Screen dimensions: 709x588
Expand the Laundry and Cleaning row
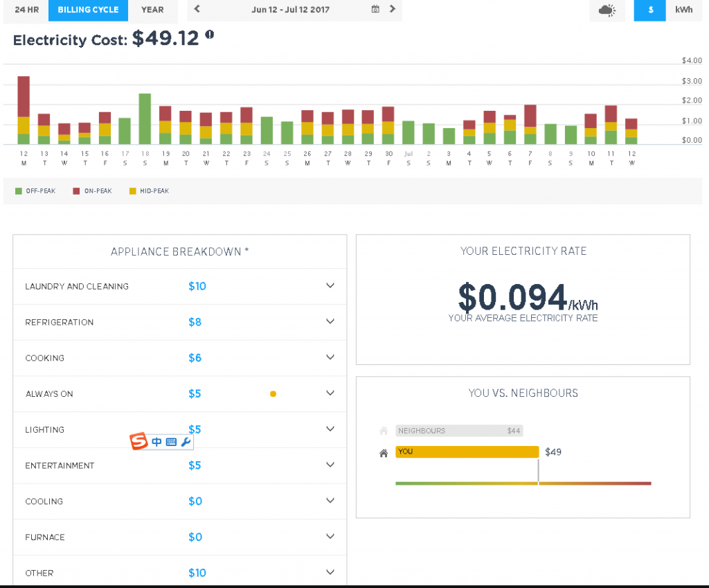[x=330, y=286]
